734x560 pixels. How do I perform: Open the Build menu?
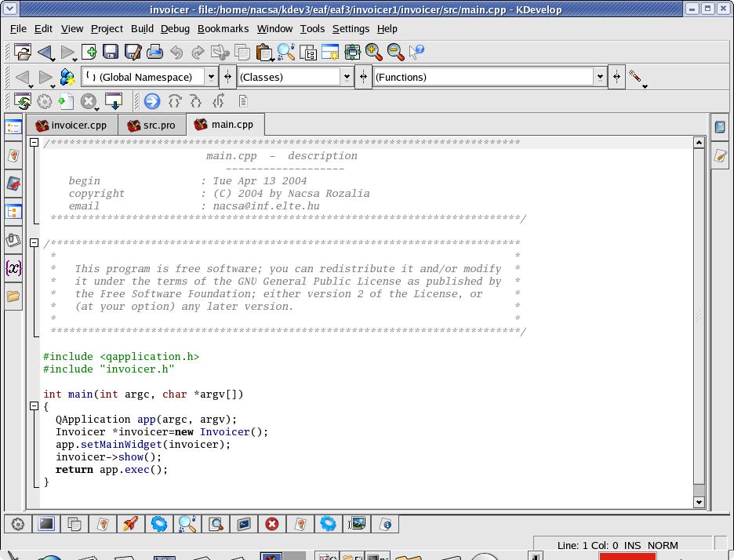click(142, 28)
